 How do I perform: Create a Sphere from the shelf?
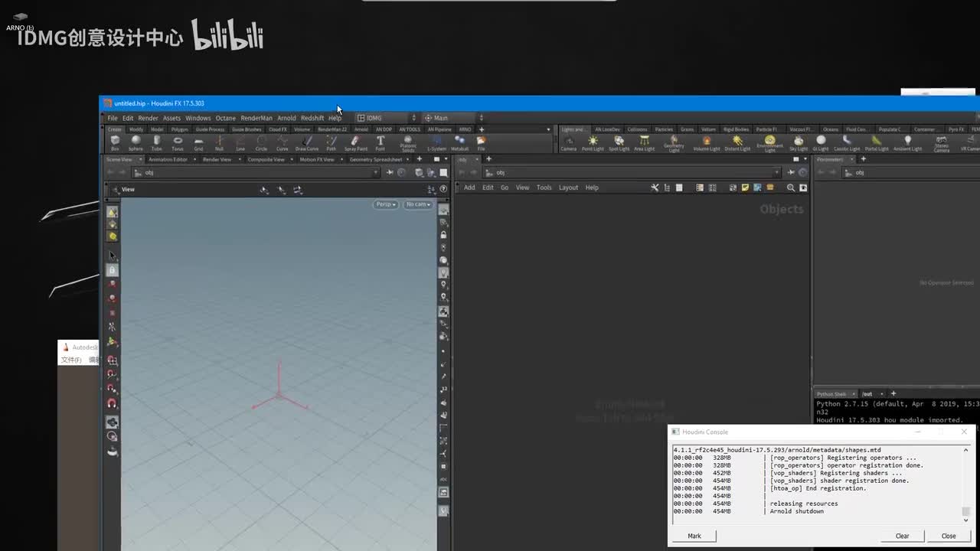tap(136, 142)
